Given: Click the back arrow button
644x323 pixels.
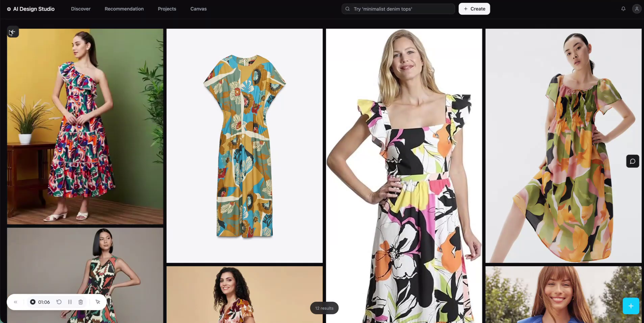Looking at the screenshot, I should click(13, 32).
